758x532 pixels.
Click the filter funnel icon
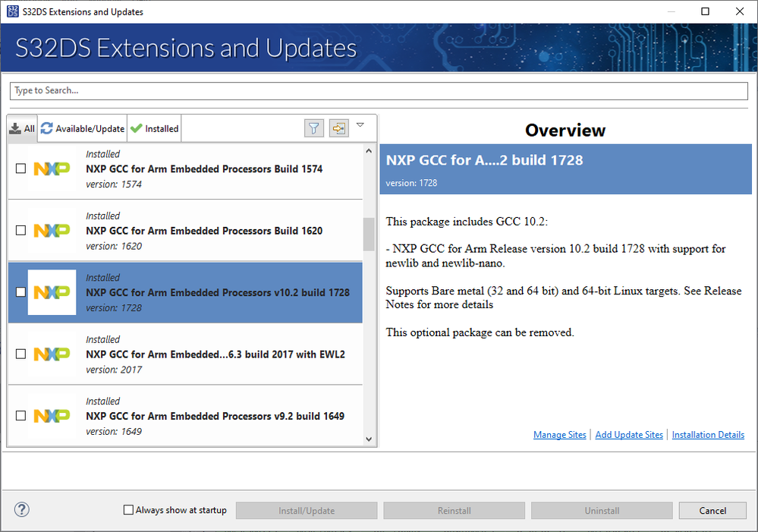click(x=313, y=129)
